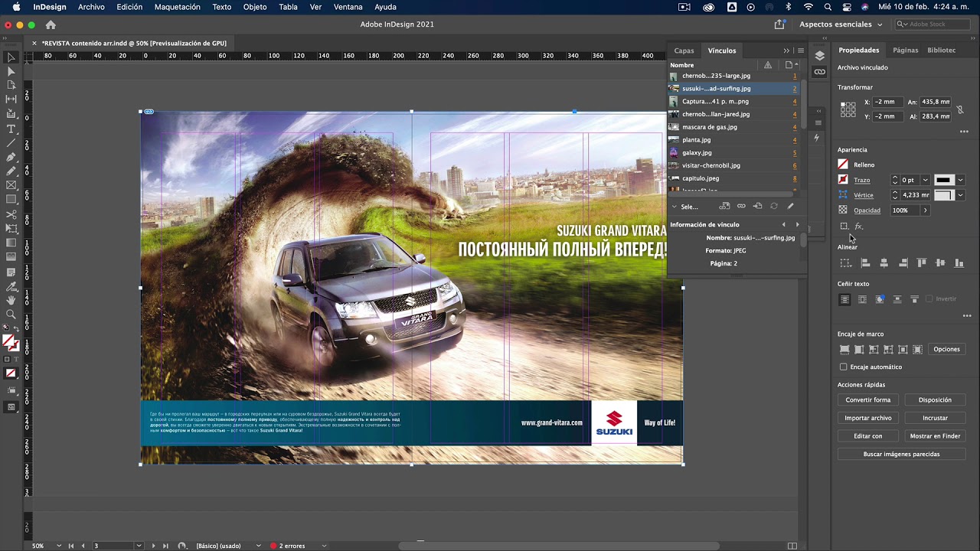
Task: Select the Direct Selection tool
Action: click(x=11, y=71)
